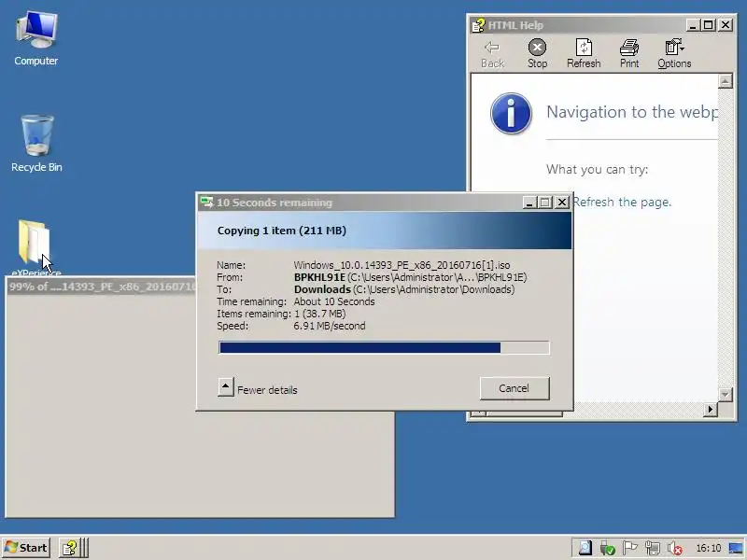Click the HTML Help taskbar button

[71, 548]
